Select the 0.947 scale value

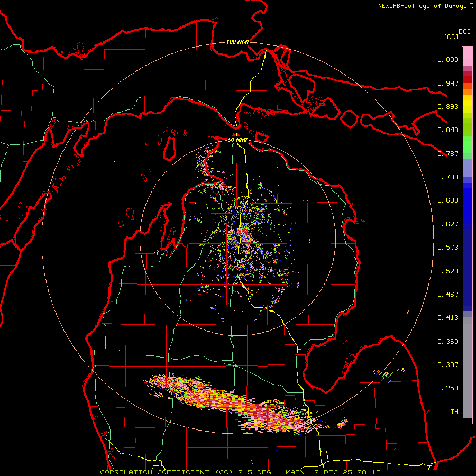448,83
